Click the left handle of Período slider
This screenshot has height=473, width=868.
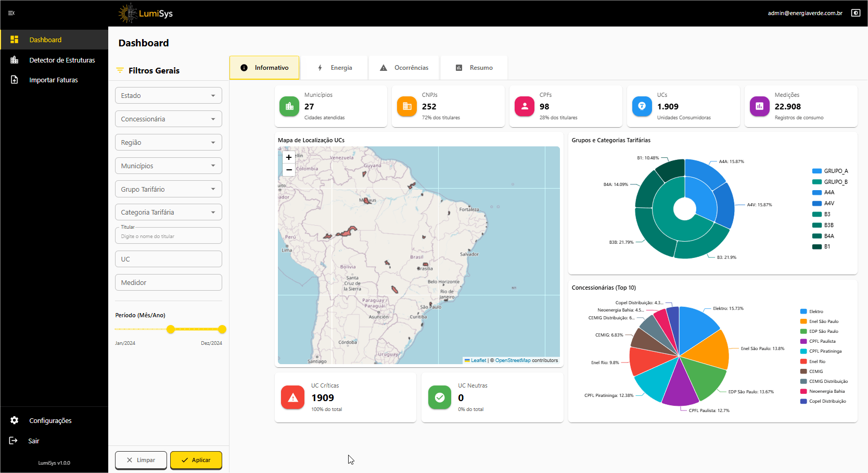pos(171,329)
